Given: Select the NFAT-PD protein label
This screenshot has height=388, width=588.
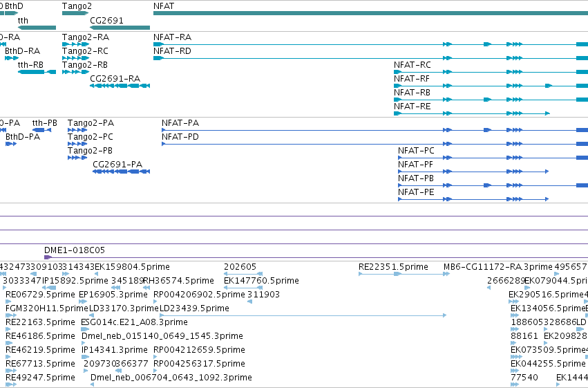Looking at the screenshot, I should click(180, 136).
